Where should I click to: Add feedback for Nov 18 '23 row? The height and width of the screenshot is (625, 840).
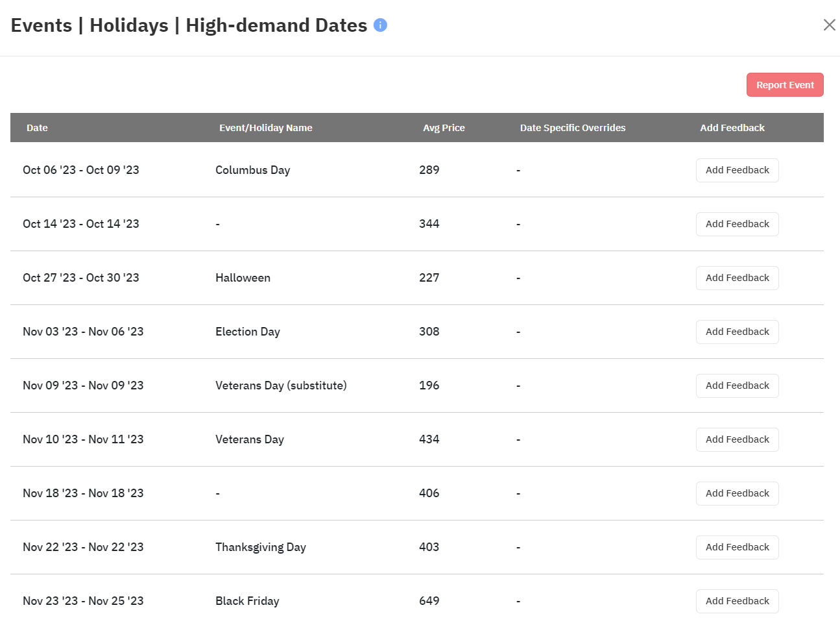point(738,493)
